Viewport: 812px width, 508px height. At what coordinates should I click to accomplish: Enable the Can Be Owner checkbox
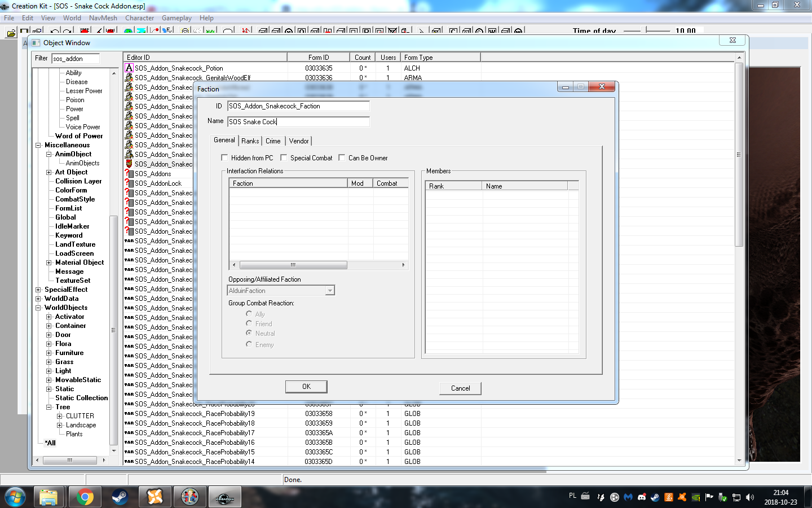[x=342, y=157]
